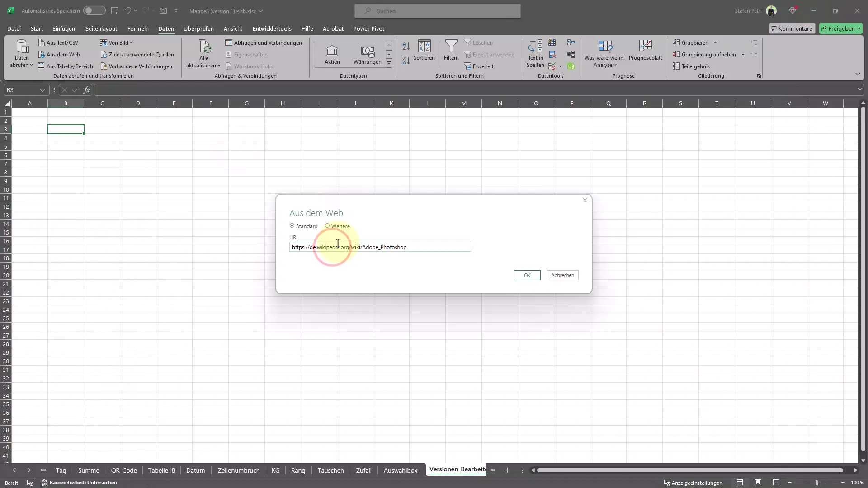Screen dimensions: 868x488
Task: Show Abfragen und Verbindungen pane
Action: pyautogui.click(x=264, y=42)
